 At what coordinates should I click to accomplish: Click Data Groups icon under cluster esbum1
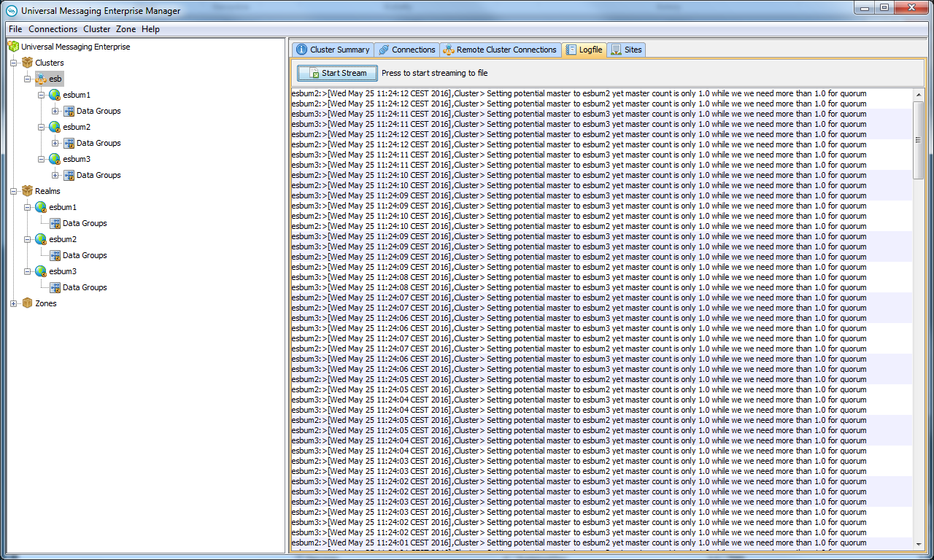click(x=69, y=111)
